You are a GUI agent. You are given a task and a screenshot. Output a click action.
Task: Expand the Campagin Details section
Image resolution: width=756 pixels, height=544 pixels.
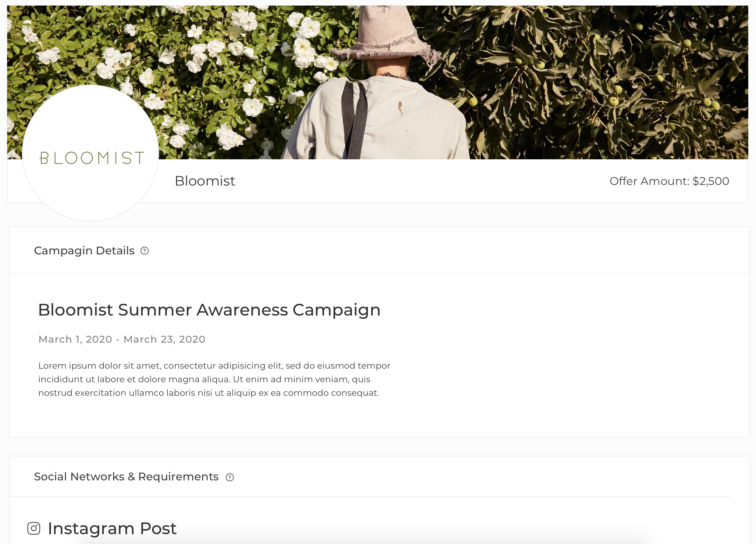tap(84, 251)
